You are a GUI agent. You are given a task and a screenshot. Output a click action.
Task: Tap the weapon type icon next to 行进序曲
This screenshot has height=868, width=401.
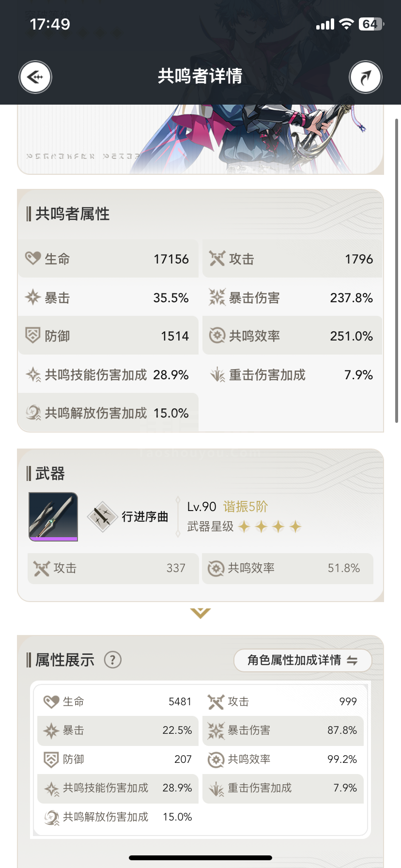tap(102, 517)
